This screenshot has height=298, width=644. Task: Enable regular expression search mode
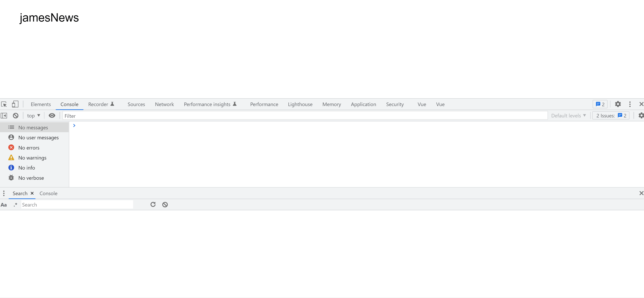(15, 204)
